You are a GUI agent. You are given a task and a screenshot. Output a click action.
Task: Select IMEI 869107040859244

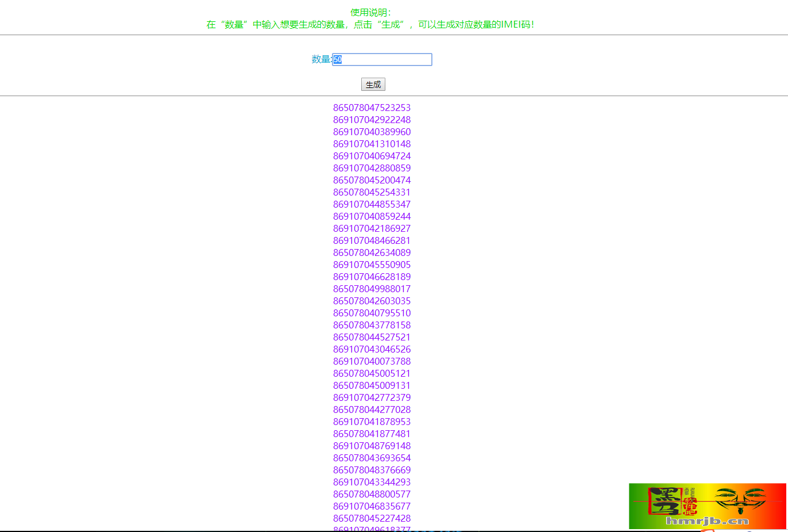372,216
